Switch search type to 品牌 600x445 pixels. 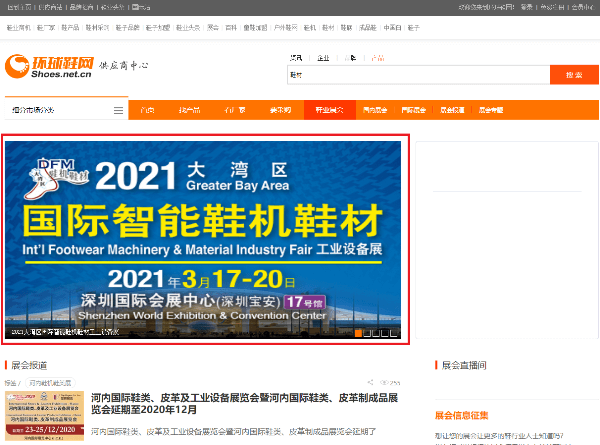click(x=351, y=58)
